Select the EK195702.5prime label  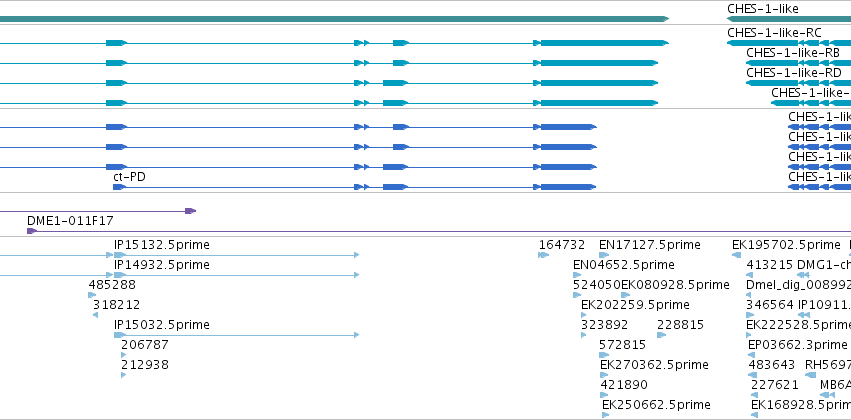click(x=786, y=245)
